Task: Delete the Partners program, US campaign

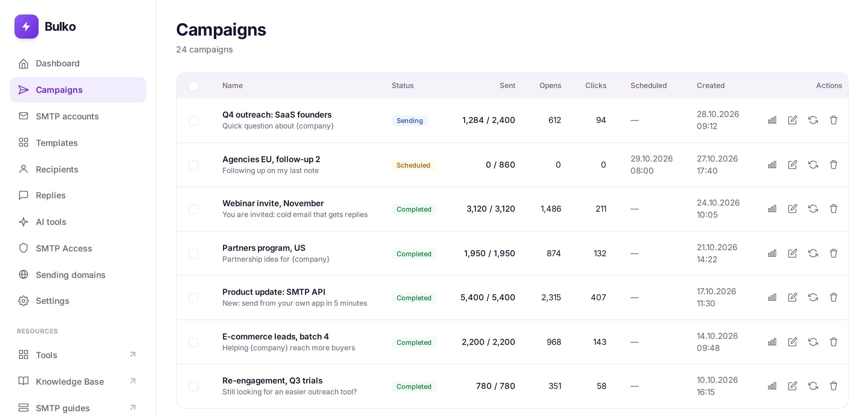Action: coord(834,253)
